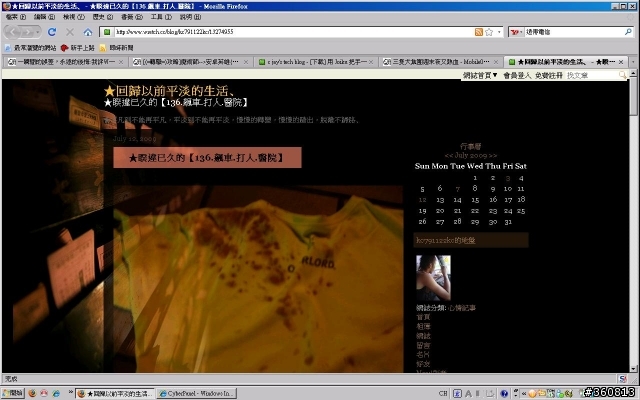Click the 首頁 link in sidebar
This screenshot has height=400, width=640.
pyautogui.click(x=423, y=317)
